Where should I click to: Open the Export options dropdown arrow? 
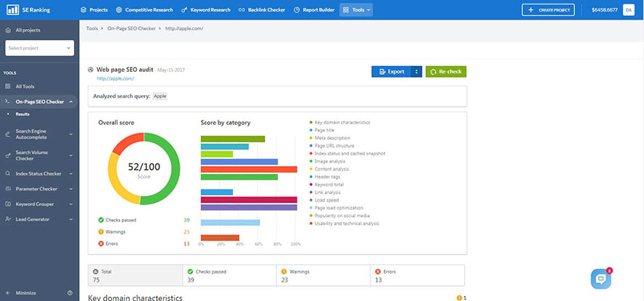pyautogui.click(x=416, y=72)
